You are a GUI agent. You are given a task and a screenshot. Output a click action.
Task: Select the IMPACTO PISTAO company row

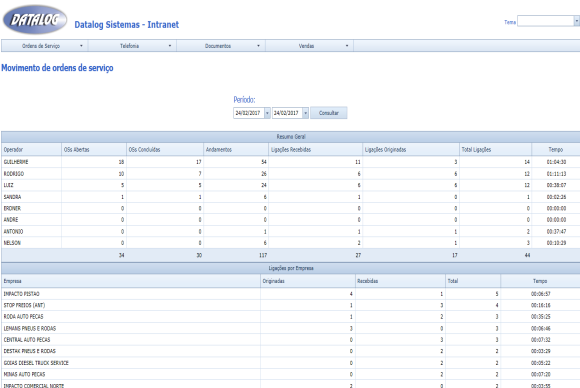pos(290,294)
